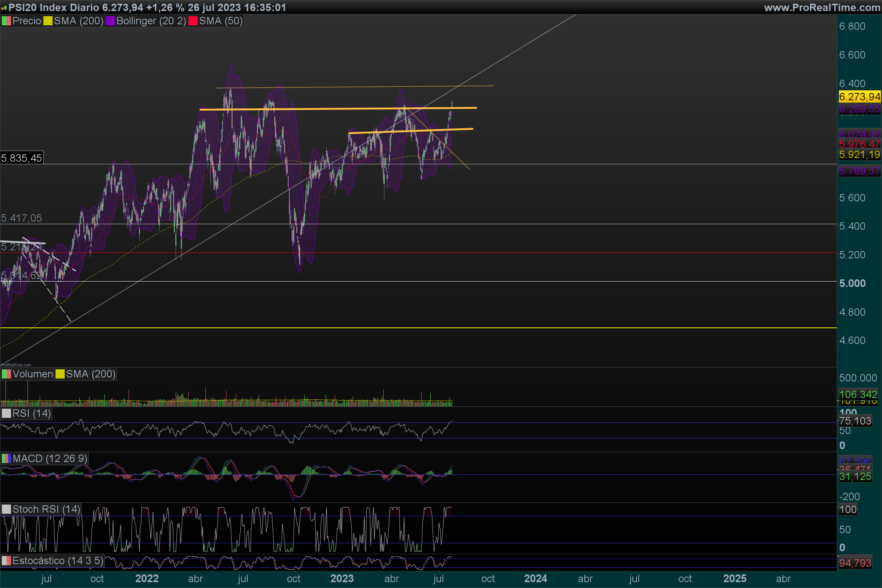Image resolution: width=882 pixels, height=588 pixels.
Task: Open the www.ProRealTime.com link at top right
Action: tap(822, 7)
